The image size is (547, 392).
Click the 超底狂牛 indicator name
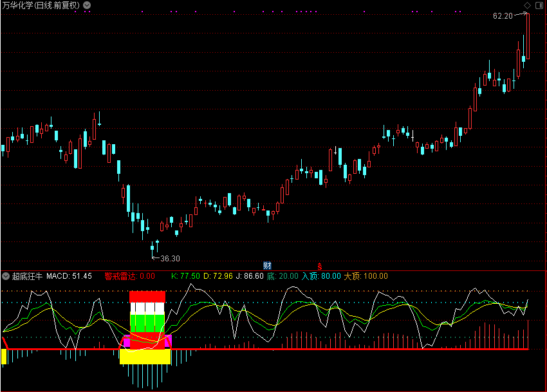click(x=27, y=276)
